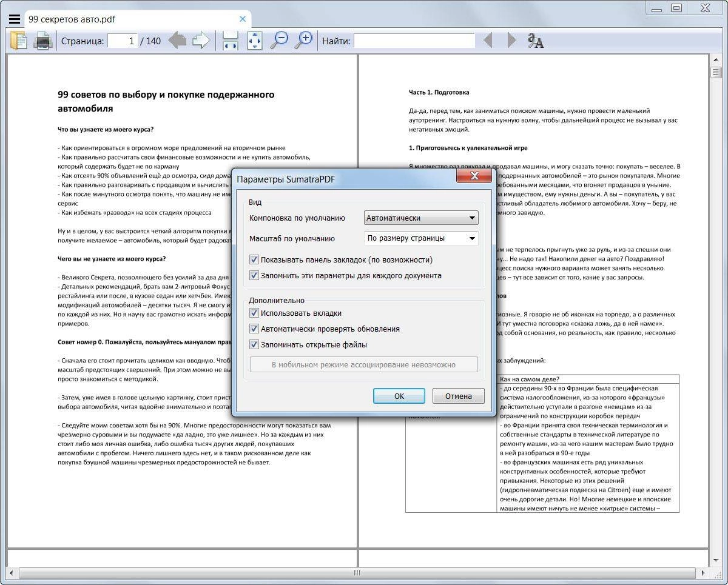Toggle Использовать вкладки checkbox
Screen dimensions: 728x585
(x=254, y=313)
